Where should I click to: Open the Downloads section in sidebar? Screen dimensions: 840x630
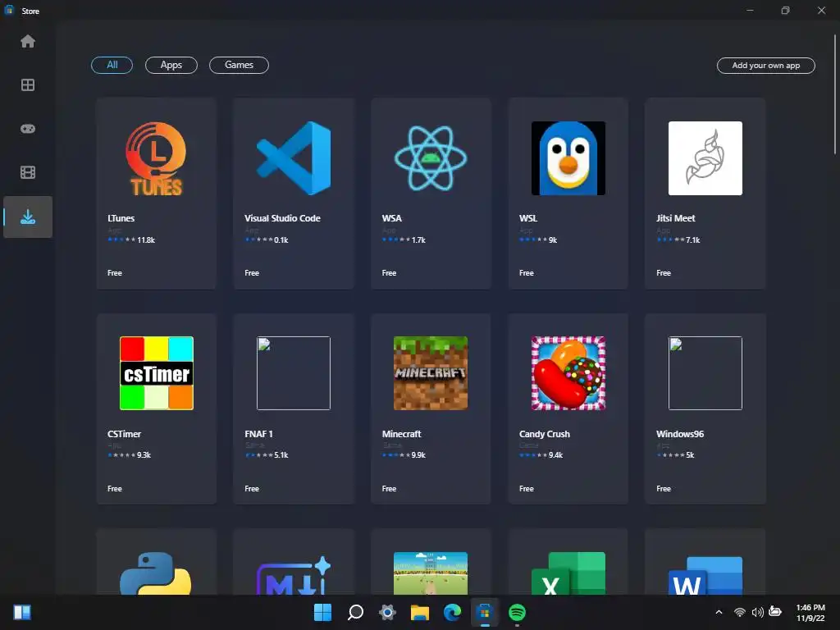[x=28, y=217]
